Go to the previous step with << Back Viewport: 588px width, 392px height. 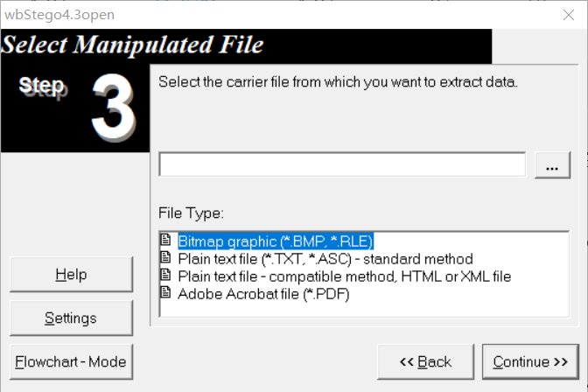(x=425, y=361)
